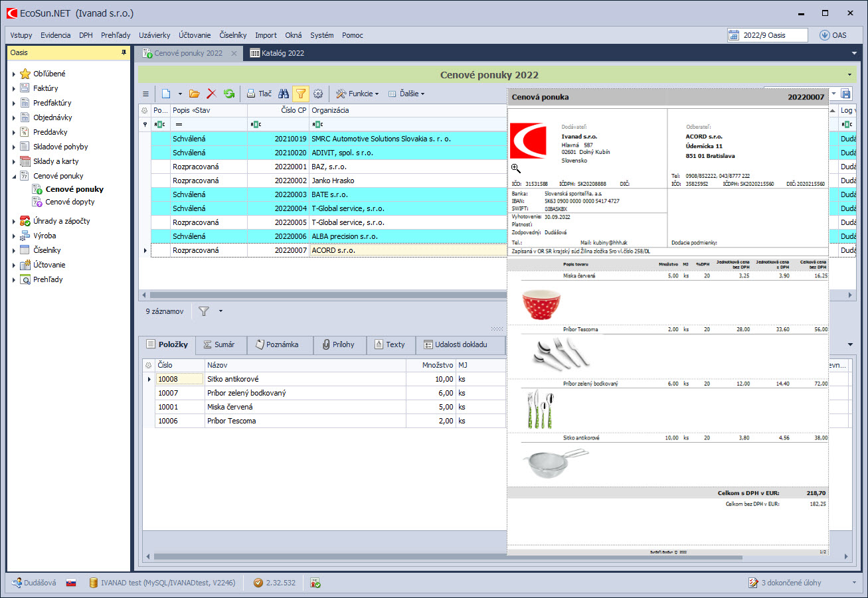The image size is (868, 598).
Task: Click the binoculars search icon
Action: click(284, 94)
